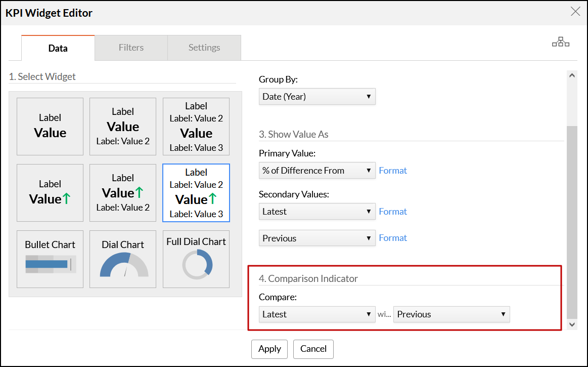The width and height of the screenshot is (588, 367).
Task: Open the Secondary Values Previous dropdown
Action: [x=317, y=238]
